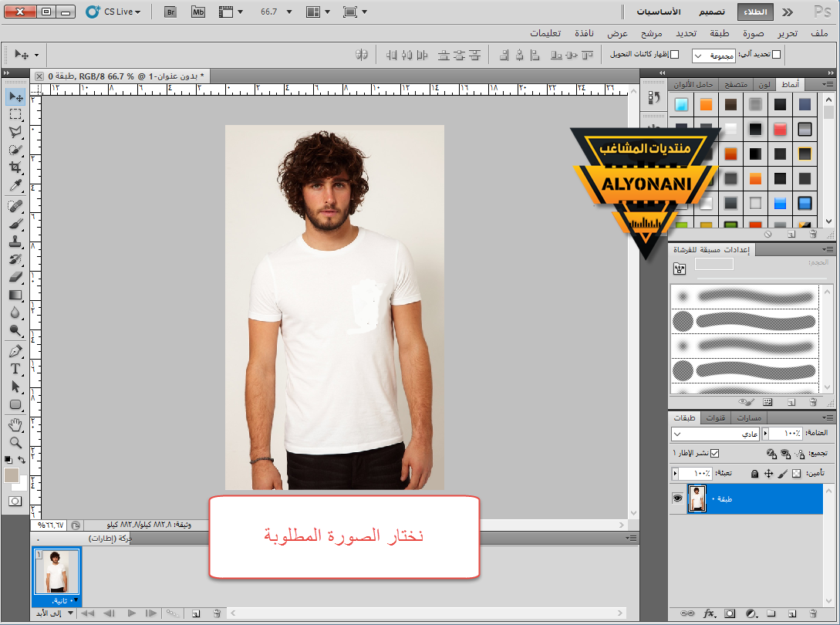
Task: Select the Eyedropper tool
Action: [15, 186]
